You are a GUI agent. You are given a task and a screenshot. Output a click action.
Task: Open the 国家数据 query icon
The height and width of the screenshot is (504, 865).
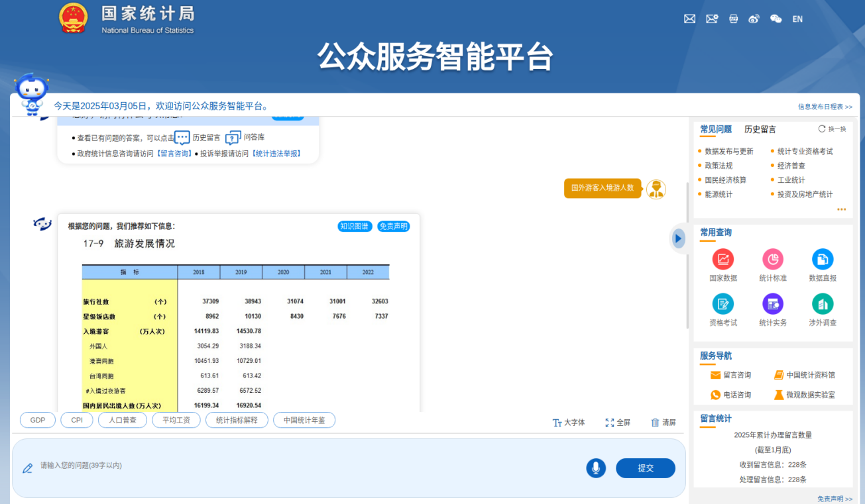click(722, 259)
